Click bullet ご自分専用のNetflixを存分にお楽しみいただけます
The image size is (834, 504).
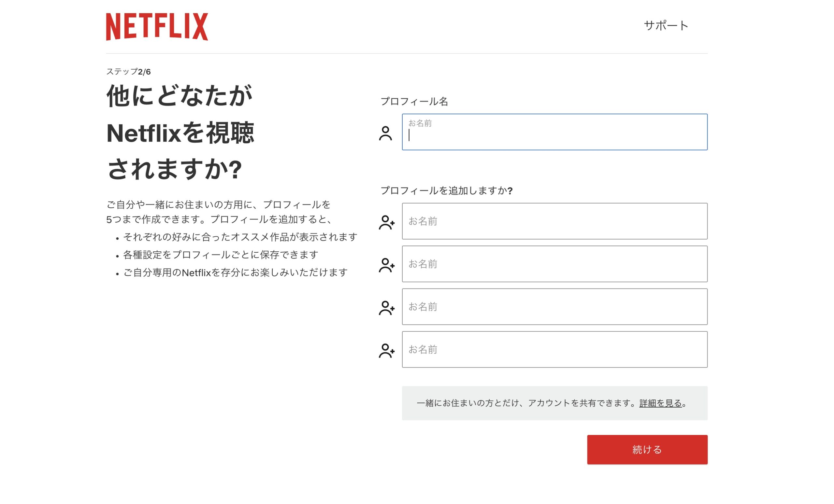click(235, 272)
